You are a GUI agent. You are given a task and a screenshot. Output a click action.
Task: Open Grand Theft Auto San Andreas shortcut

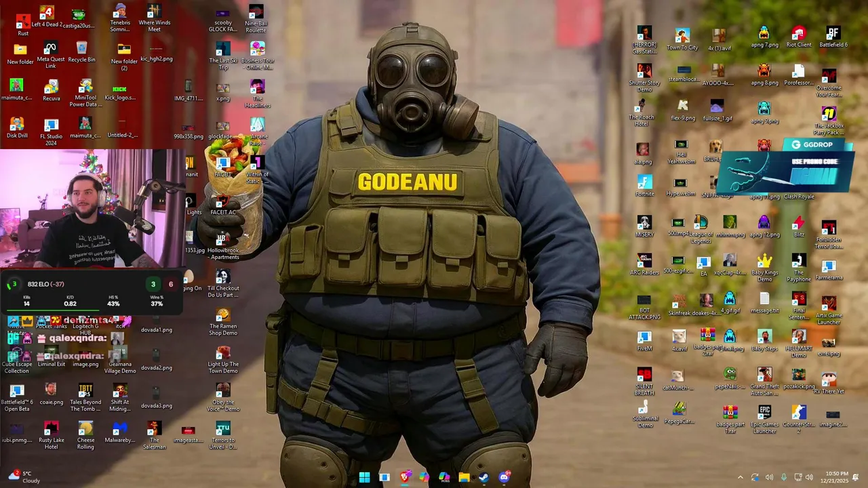(x=765, y=382)
